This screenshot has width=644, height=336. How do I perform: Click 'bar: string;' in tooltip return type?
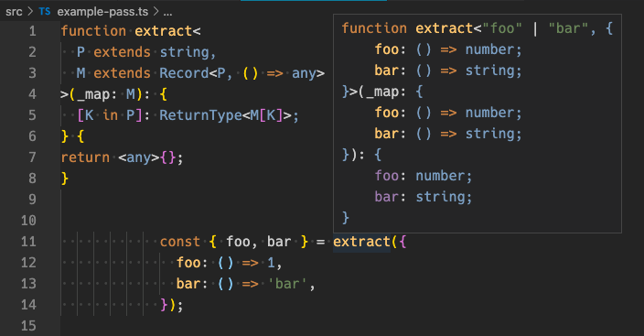pos(424,197)
